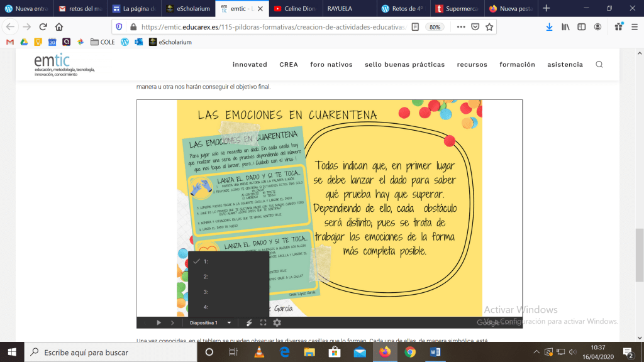
Task: Open the recursos menu item
Action: [472, 64]
